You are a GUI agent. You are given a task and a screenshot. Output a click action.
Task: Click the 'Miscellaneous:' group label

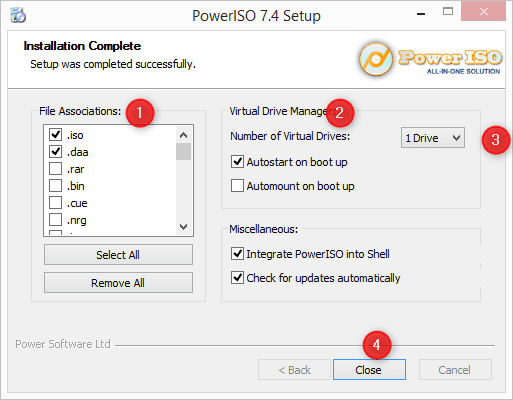pyautogui.click(x=263, y=229)
